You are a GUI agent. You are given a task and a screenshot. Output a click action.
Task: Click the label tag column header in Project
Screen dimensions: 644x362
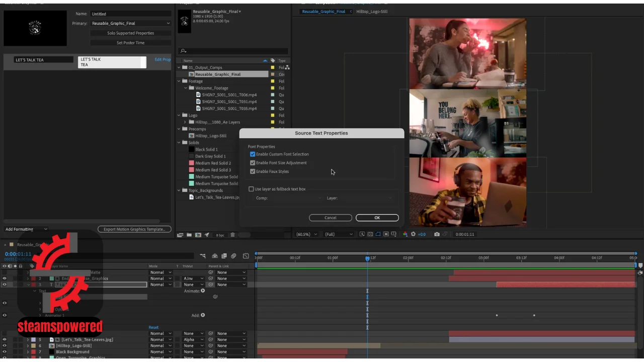pyautogui.click(x=273, y=60)
